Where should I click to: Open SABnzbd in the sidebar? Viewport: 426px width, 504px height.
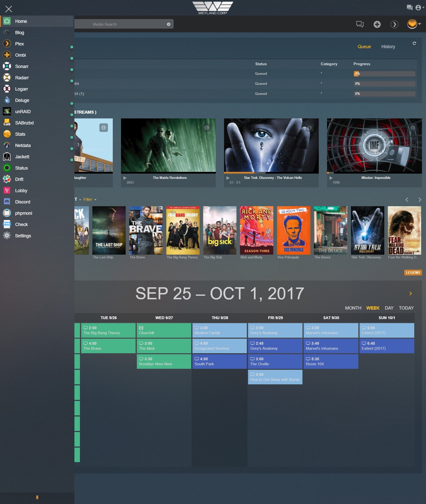click(37, 123)
